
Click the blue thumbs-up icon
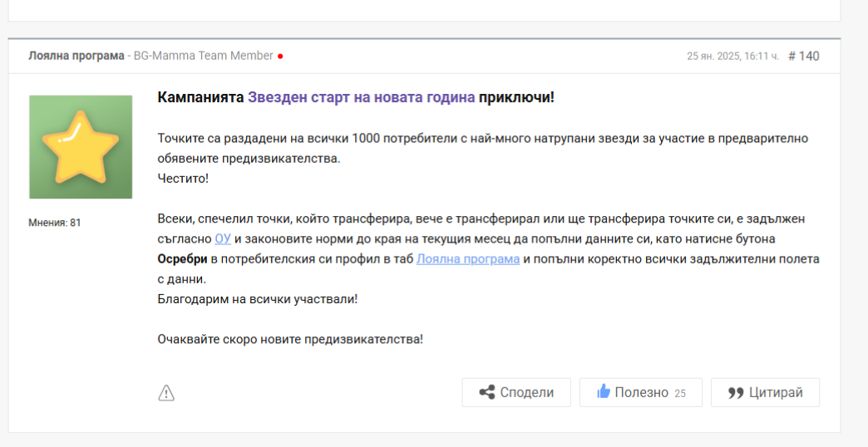tap(604, 392)
